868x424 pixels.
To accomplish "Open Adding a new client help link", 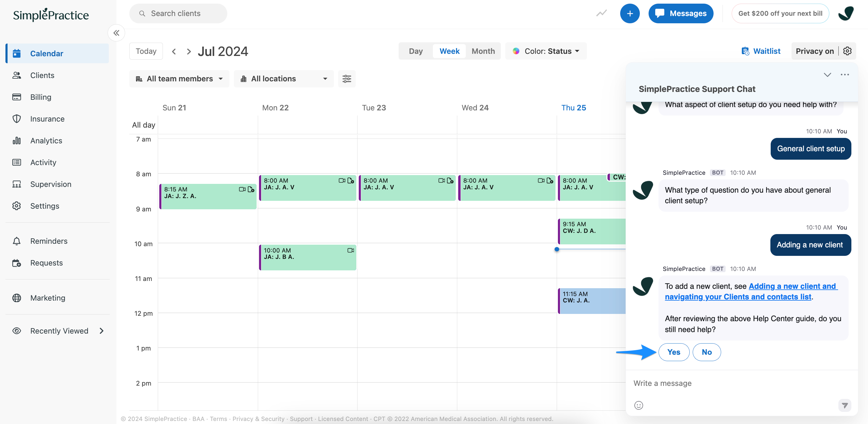I will [792, 286].
